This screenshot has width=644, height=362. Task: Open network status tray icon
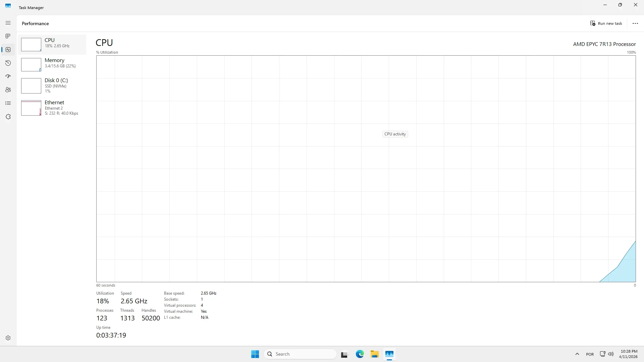tap(603, 354)
